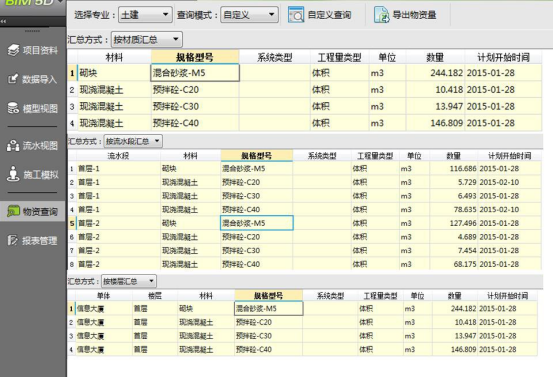Screen dimensions: 553x377
Task: Open 流水视图 sidebar icon
Action: point(13,145)
